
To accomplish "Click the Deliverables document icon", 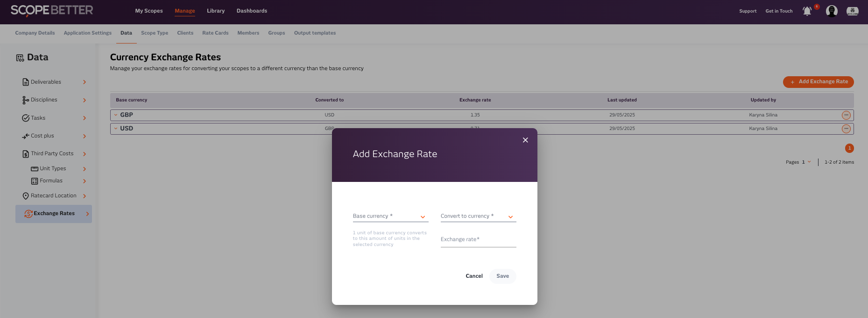I will tap(26, 82).
